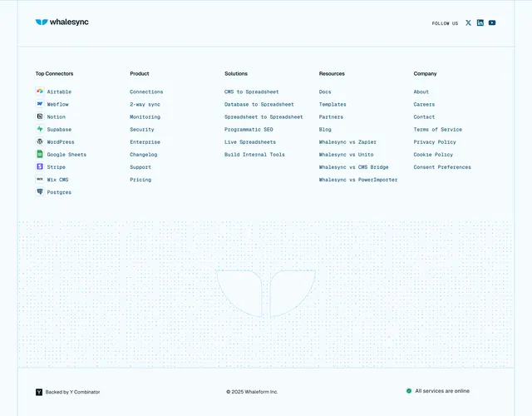Image resolution: width=532 pixels, height=416 pixels.
Task: Open the Docs link
Action: click(325, 92)
